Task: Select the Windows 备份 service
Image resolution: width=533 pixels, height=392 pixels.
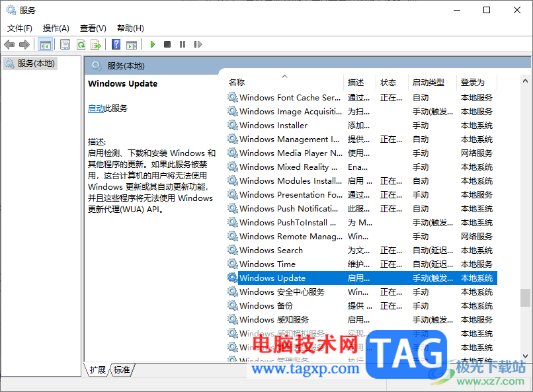Action: 362,305
